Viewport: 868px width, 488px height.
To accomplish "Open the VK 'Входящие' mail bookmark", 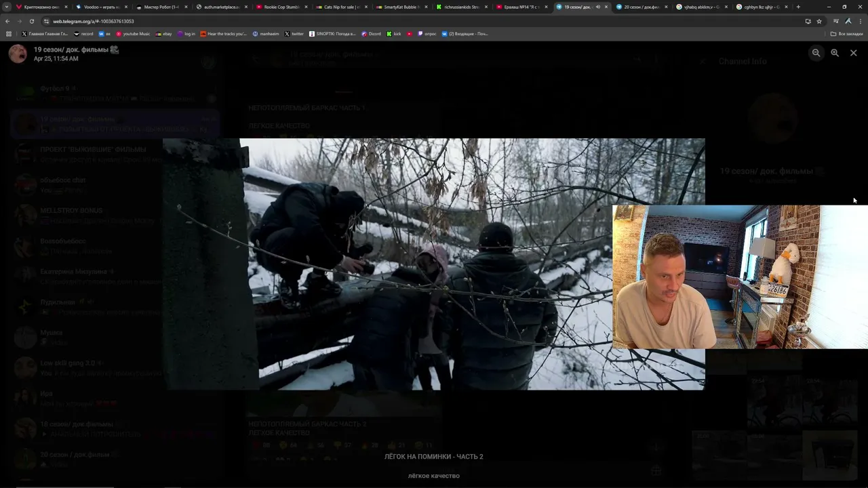I will pos(465,33).
